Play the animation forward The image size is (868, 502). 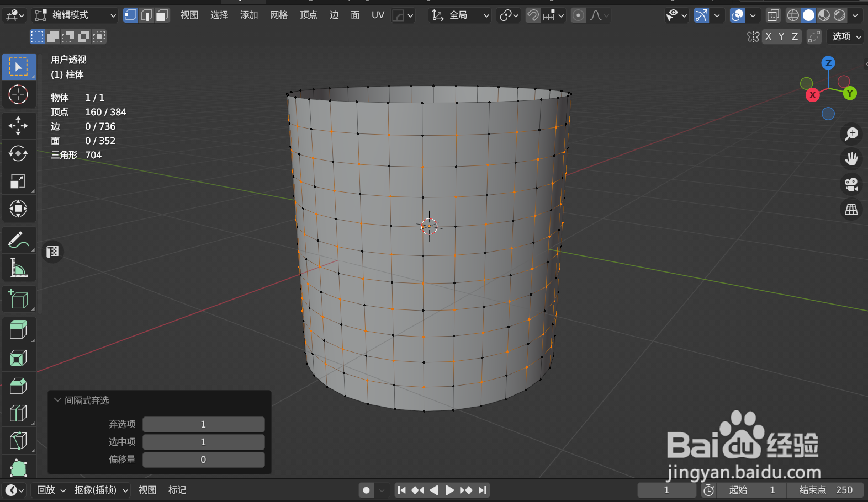click(450, 490)
